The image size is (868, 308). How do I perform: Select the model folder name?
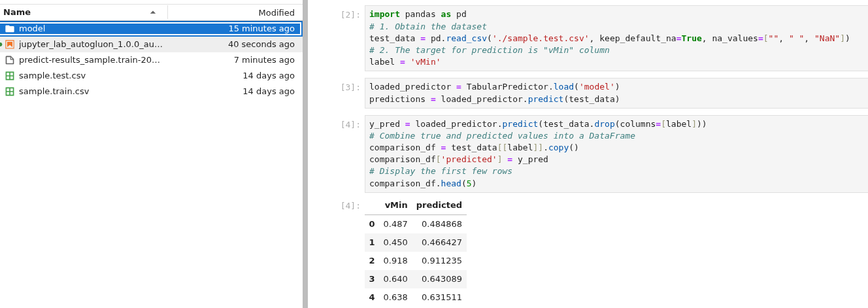[x=32, y=29]
